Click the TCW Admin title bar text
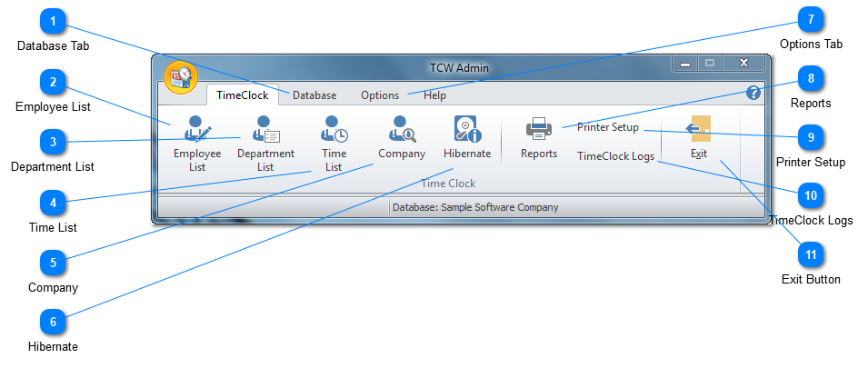Screen dimensions: 868x368 tap(459, 68)
